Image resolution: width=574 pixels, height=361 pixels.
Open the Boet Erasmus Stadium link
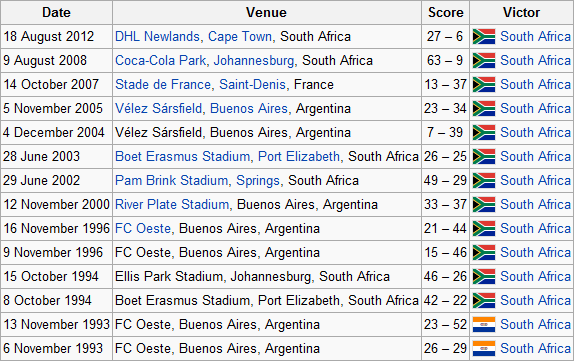183,157
